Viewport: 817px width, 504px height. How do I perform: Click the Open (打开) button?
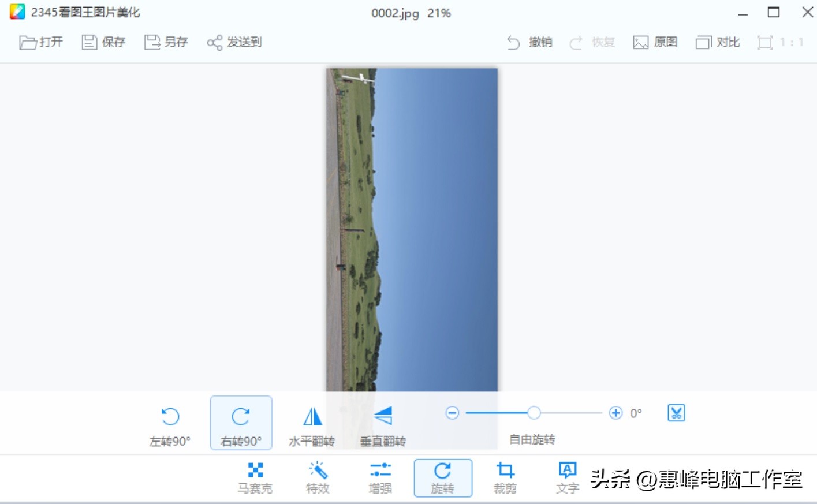coord(41,42)
